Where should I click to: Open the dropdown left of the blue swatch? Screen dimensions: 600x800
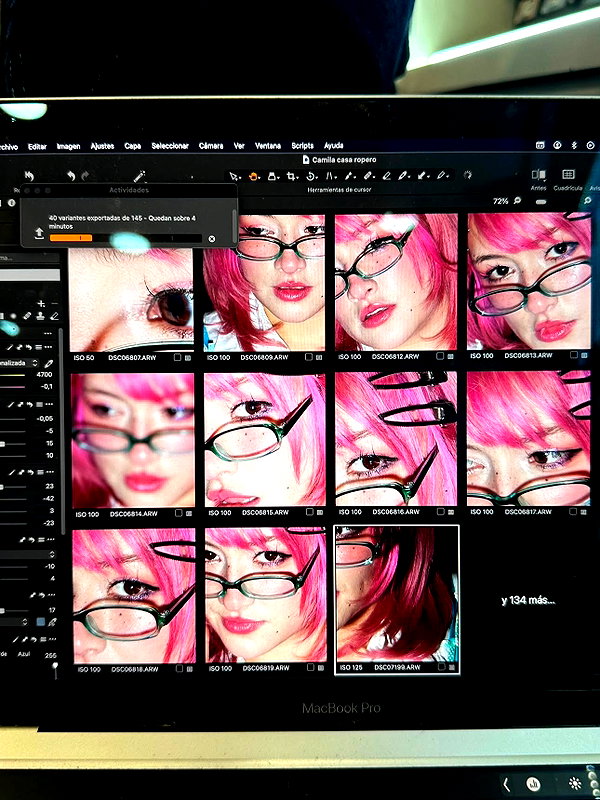point(14,622)
